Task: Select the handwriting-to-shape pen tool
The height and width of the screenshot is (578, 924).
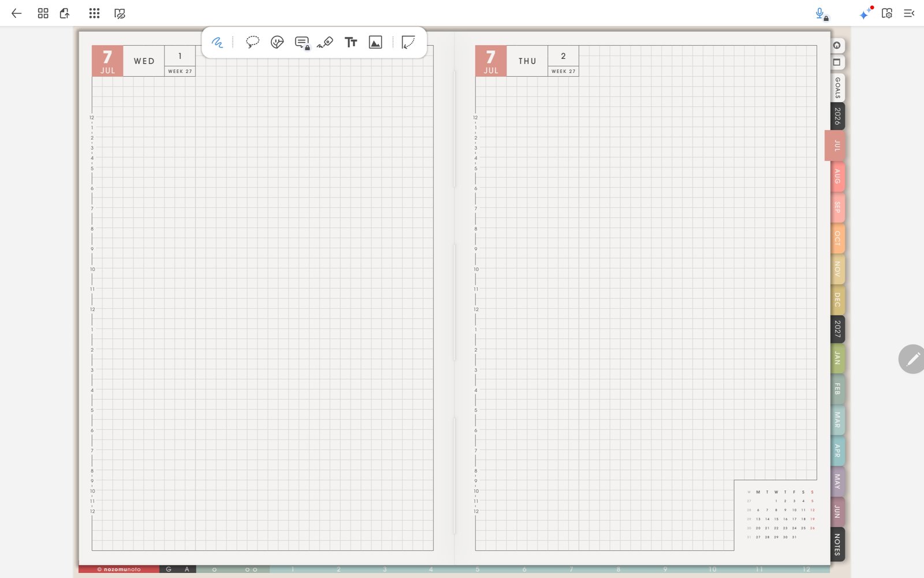Action: 325,42
